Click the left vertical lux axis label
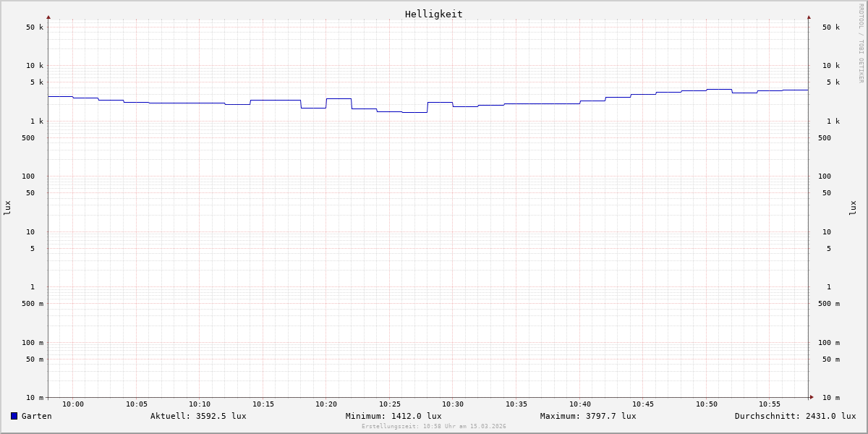 pyautogui.click(x=7, y=208)
